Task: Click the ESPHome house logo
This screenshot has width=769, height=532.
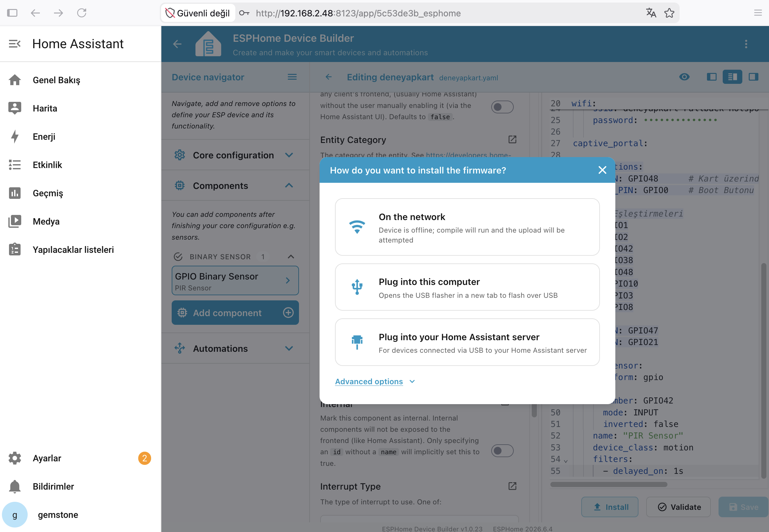Action: (208, 44)
